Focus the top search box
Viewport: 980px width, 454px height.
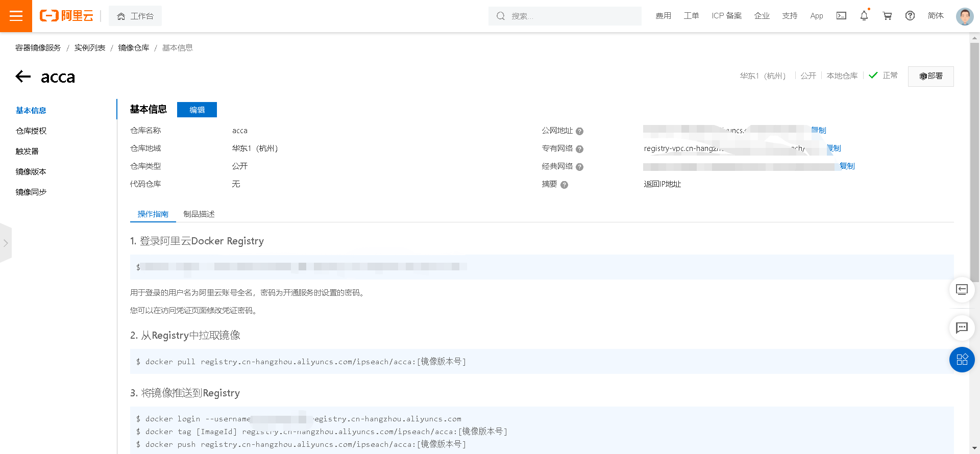coord(565,16)
